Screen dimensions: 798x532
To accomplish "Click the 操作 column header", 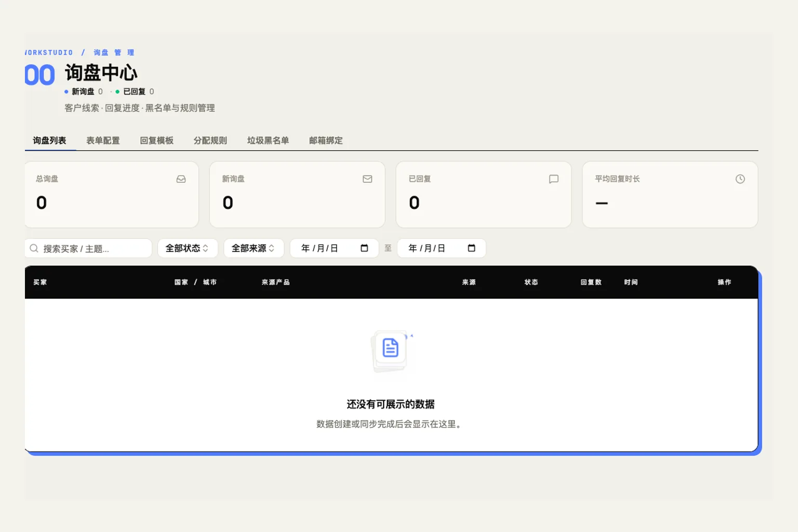I will pos(724,282).
